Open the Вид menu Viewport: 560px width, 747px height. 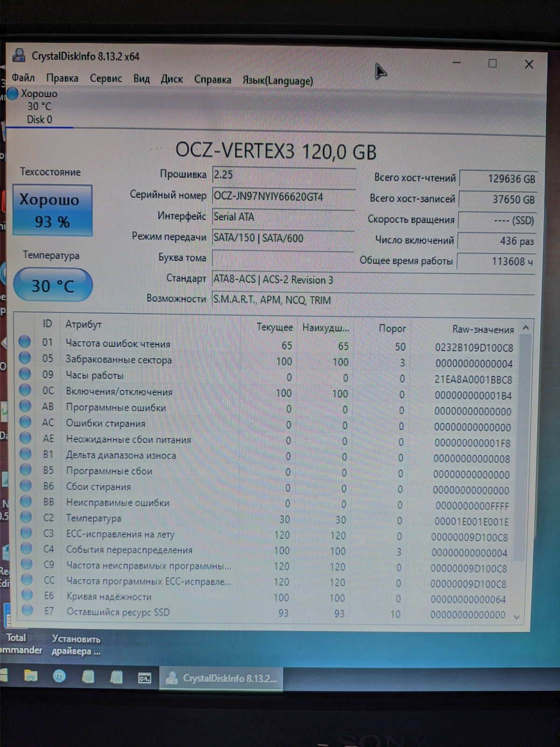pos(141,78)
